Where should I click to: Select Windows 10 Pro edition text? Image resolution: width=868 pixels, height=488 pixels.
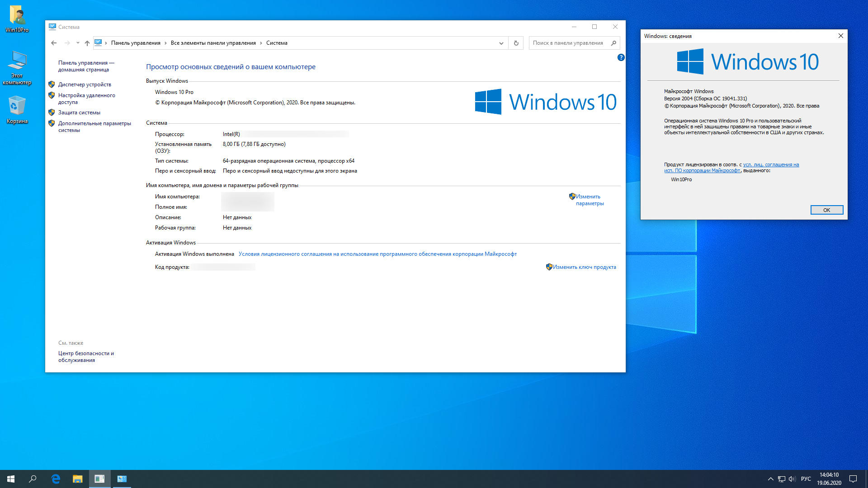pyautogui.click(x=174, y=92)
